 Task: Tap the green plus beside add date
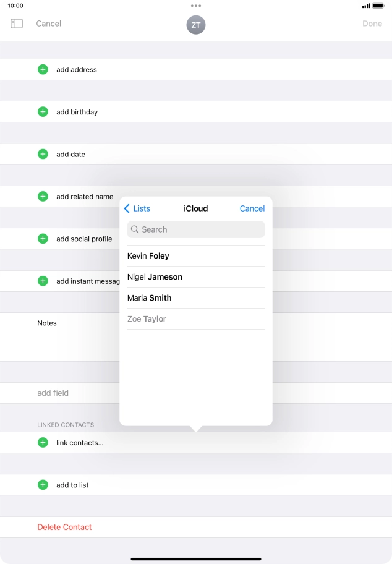(x=43, y=154)
